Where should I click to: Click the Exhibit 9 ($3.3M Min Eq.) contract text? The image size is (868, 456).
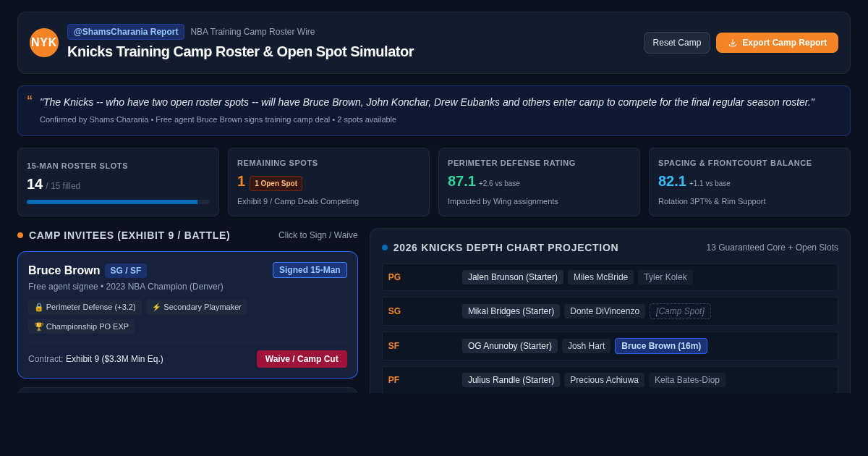[114, 359]
